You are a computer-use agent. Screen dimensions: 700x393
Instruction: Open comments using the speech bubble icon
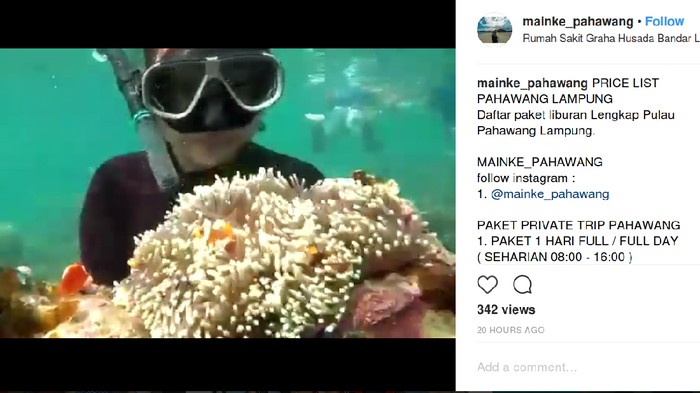point(522,284)
